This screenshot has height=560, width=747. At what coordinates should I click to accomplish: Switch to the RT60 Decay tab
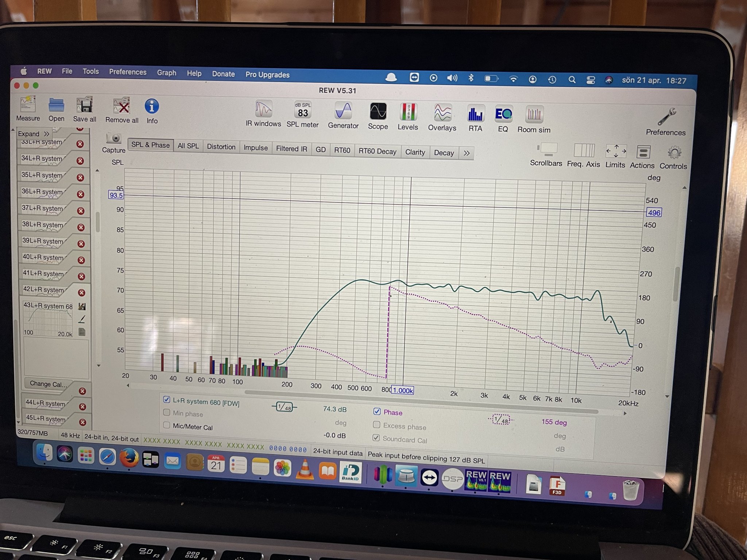coord(378,151)
